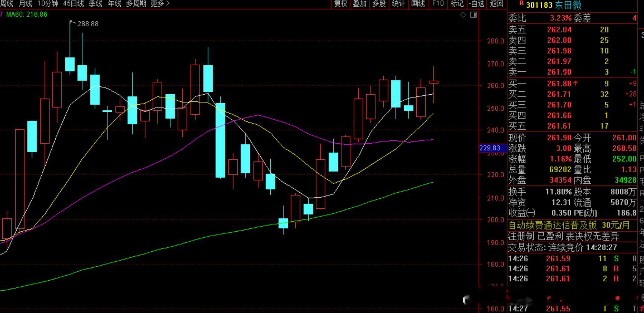This screenshot has width=644, height=313.
Task: Click the red up-arrow beside 261.88
Action: point(575,84)
